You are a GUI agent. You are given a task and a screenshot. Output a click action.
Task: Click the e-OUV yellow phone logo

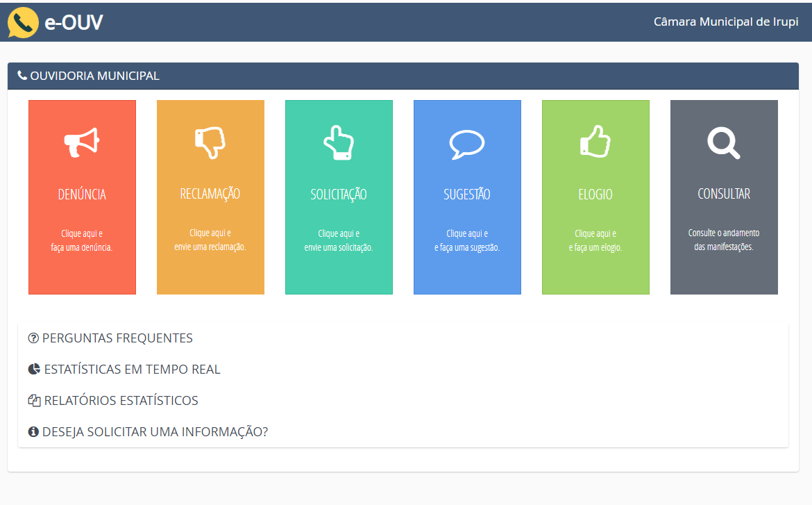pos(23,23)
